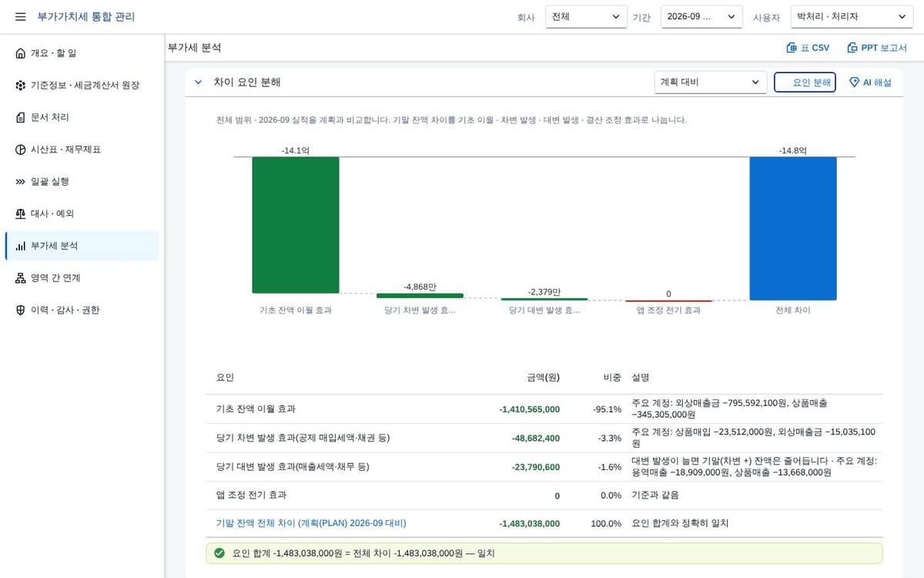
Task: Click the 기초 잔액 이월 효과 table row label
Action: [x=256, y=409]
